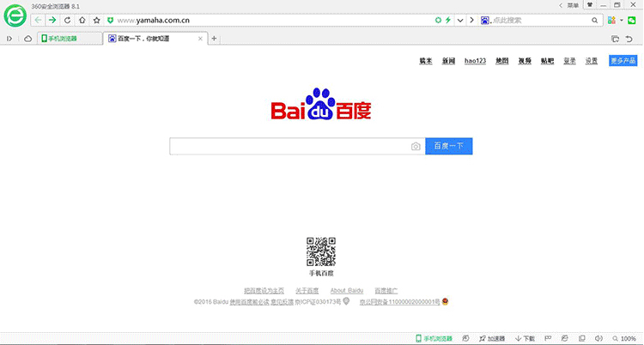The height and width of the screenshot is (345, 644).
Task: Open the colorful extensions grid icon
Action: coord(612,20)
